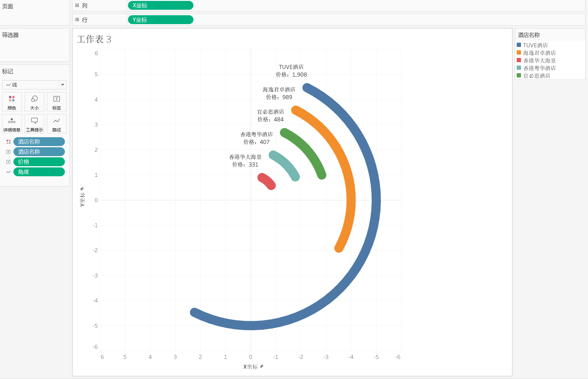Select the X坐标 pill on columns shelf
588x379 pixels.
pos(161,5)
